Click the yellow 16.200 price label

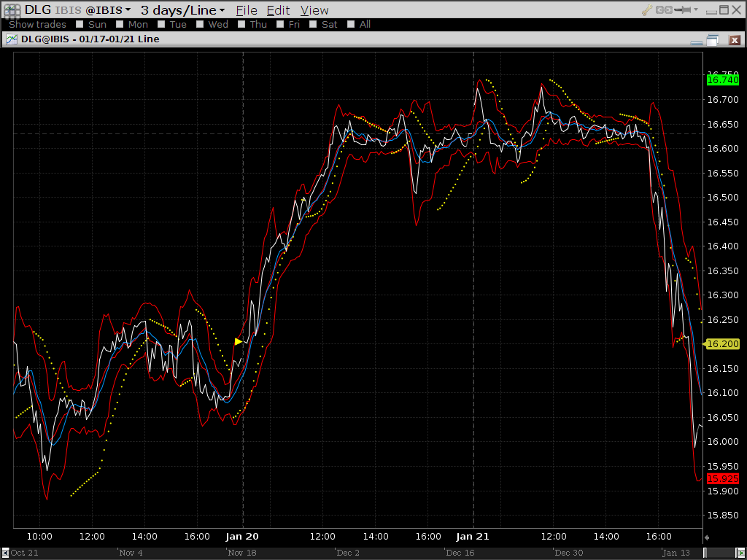click(721, 344)
